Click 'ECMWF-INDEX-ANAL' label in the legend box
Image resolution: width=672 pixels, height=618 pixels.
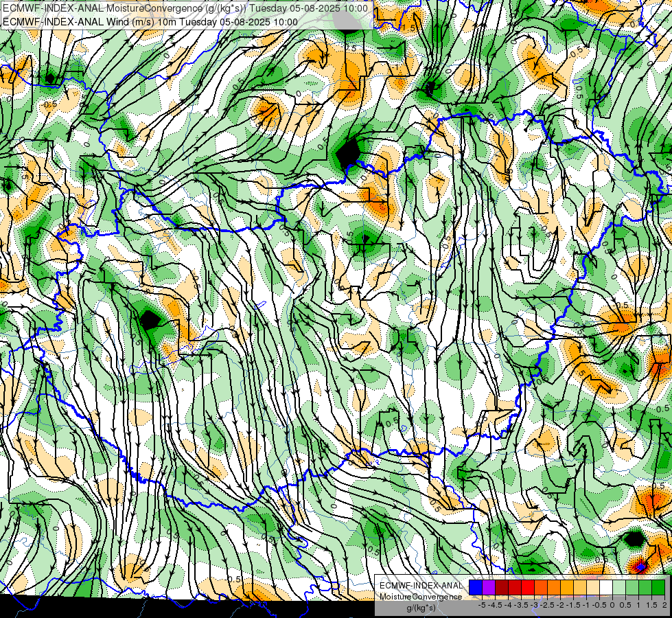(421, 586)
